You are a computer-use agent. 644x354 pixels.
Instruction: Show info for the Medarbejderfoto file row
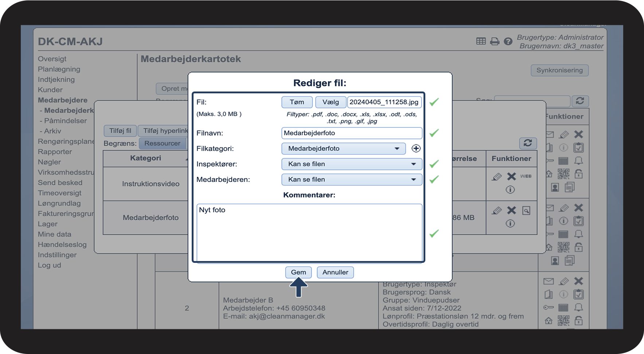click(510, 223)
